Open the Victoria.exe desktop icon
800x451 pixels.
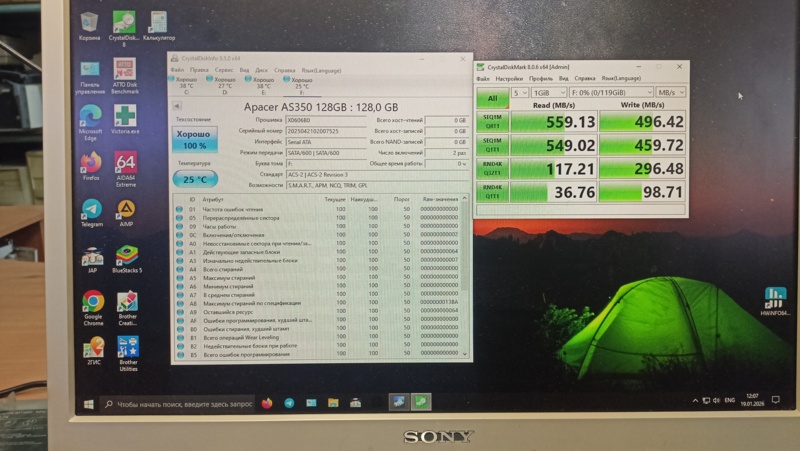(125, 119)
